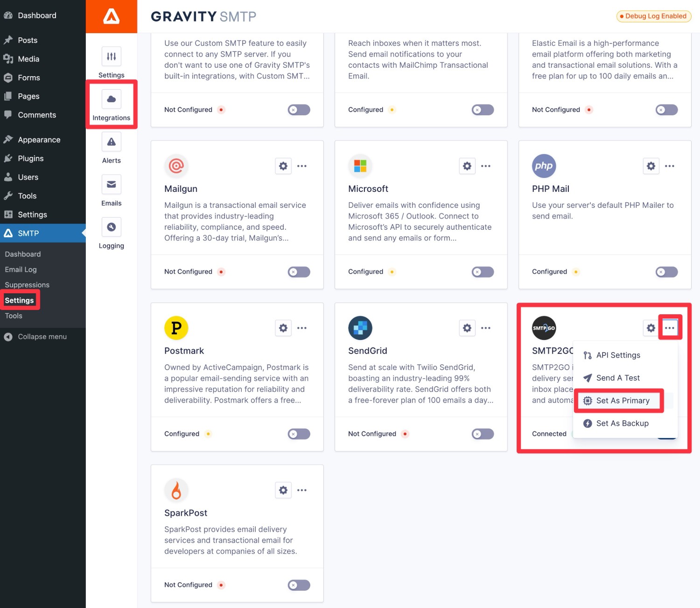Enable the SendGrid integration toggle

point(483,434)
